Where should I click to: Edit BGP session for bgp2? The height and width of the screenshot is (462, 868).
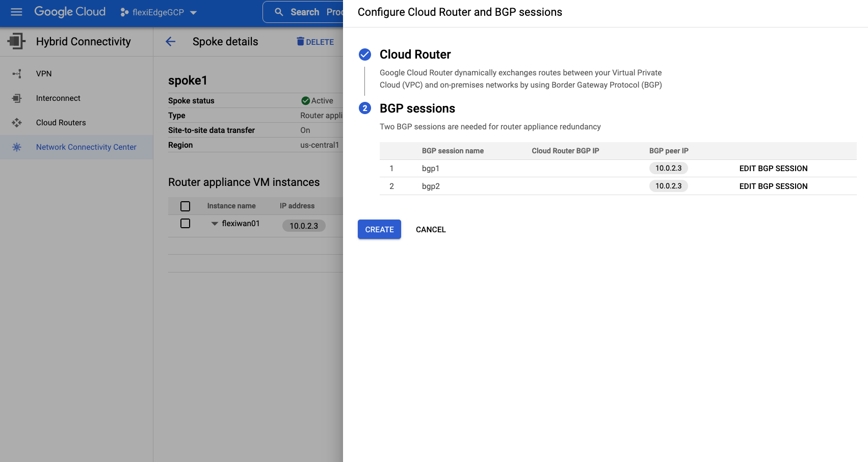point(773,186)
